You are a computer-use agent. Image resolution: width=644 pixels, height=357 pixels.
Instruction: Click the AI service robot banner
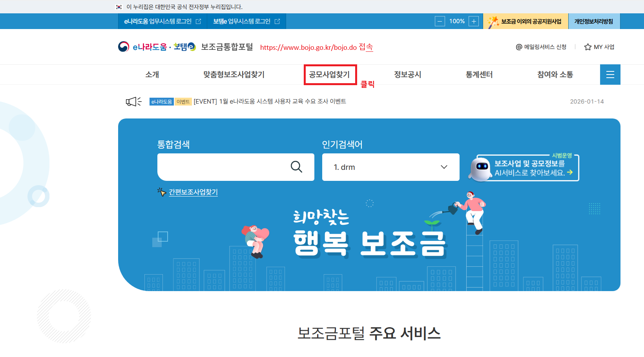coord(524,168)
